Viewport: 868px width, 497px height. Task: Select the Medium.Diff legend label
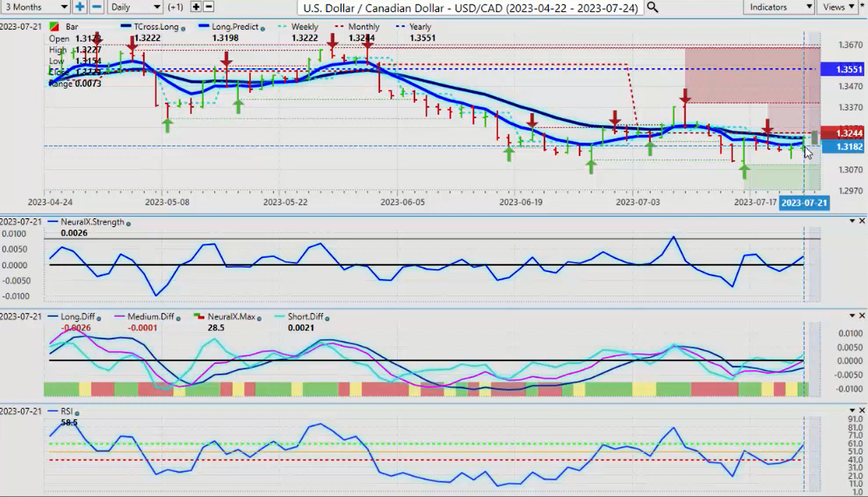(x=150, y=317)
